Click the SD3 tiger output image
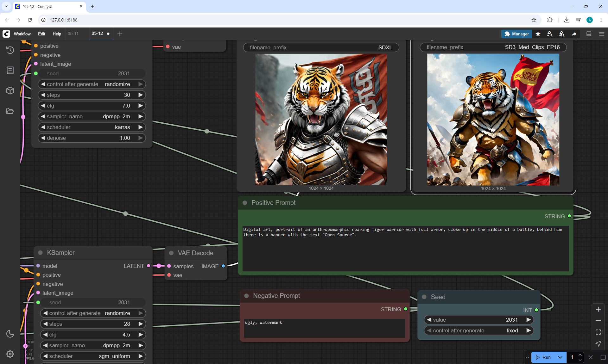Image resolution: width=608 pixels, height=364 pixels. [493, 120]
